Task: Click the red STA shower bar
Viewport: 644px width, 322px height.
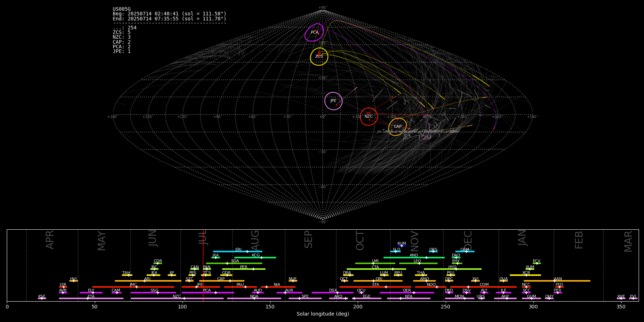Action: (x=375, y=287)
